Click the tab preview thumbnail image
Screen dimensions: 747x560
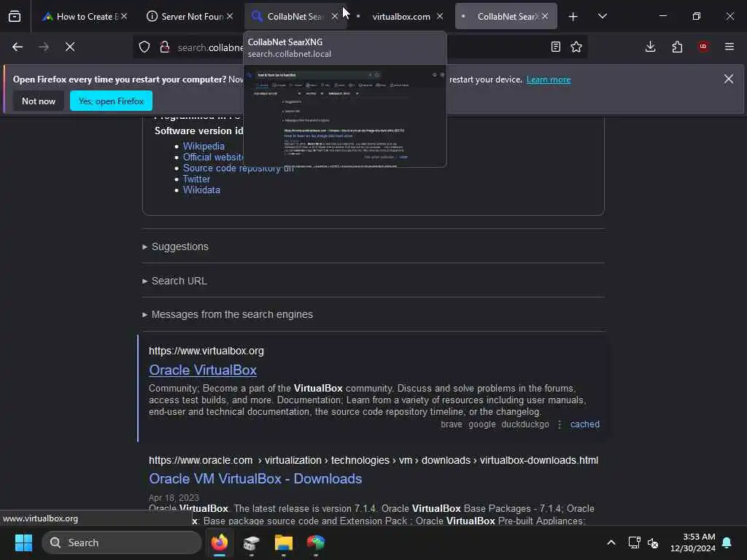point(345,116)
